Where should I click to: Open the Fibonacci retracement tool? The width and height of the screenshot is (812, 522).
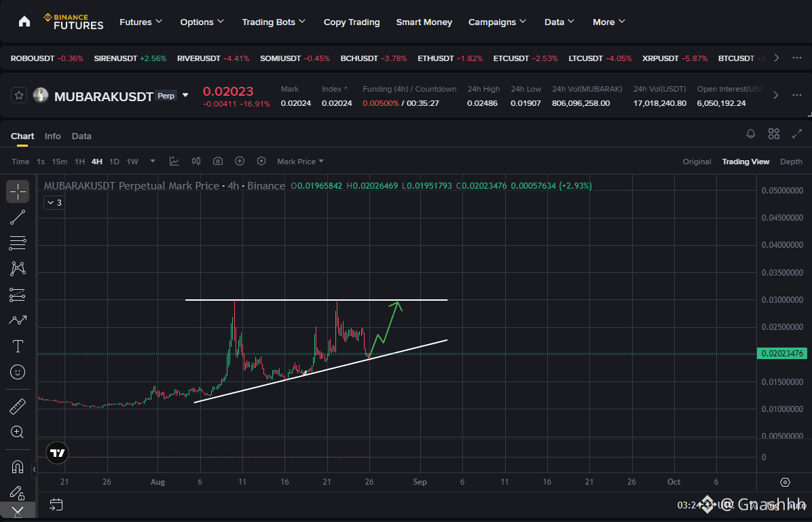(x=18, y=243)
